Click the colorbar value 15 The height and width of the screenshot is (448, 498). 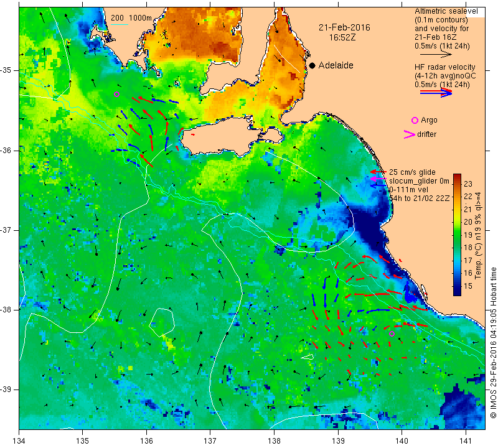pos(468,286)
